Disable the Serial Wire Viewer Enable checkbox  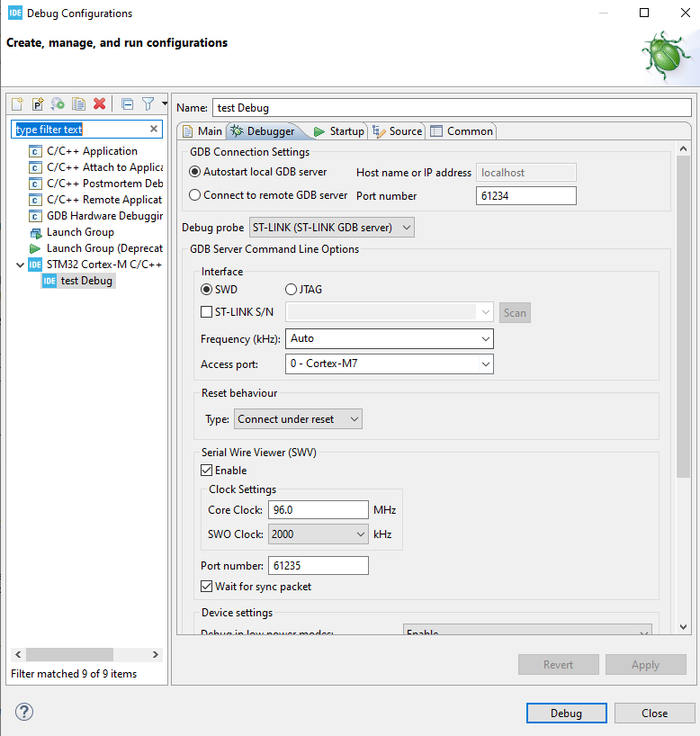206,471
